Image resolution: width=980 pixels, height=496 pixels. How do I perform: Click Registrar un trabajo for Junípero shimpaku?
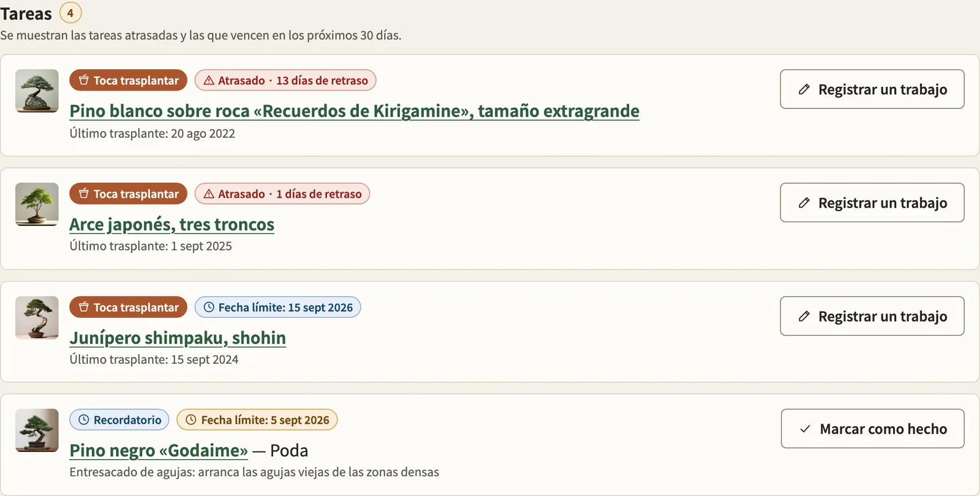(872, 316)
